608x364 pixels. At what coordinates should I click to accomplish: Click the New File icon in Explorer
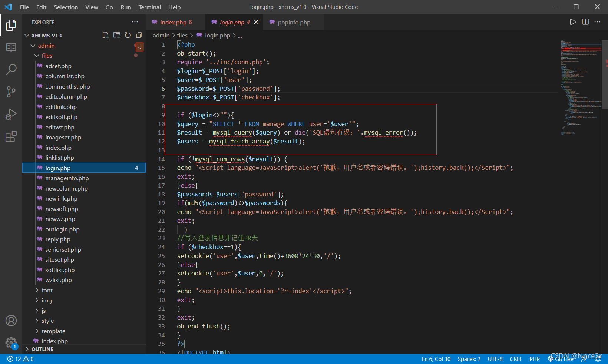106,35
